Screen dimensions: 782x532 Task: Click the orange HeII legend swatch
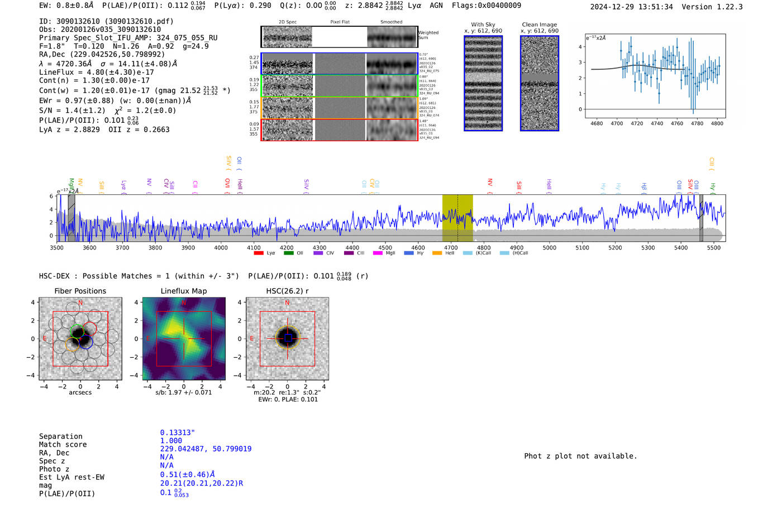[437, 253]
